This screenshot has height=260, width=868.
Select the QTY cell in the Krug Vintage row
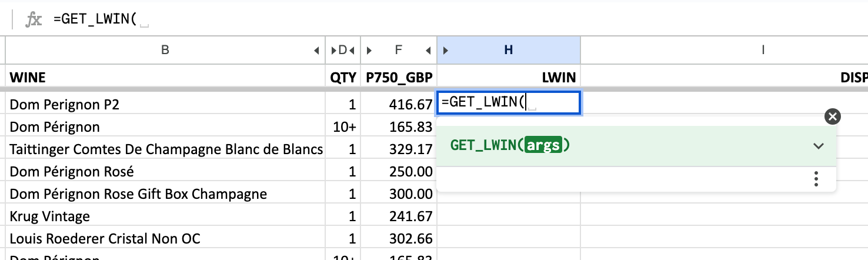pyautogui.click(x=343, y=216)
